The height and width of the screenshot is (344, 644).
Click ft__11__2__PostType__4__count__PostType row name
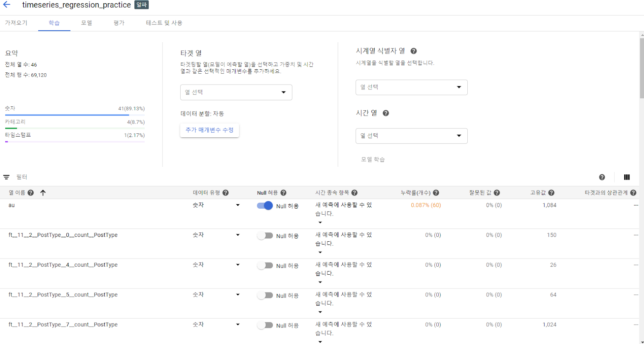(x=63, y=265)
